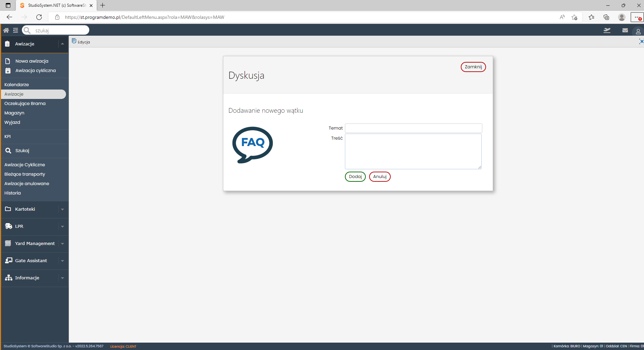This screenshot has height=350, width=644.
Task: Click the Zamknij button
Action: pos(473,67)
